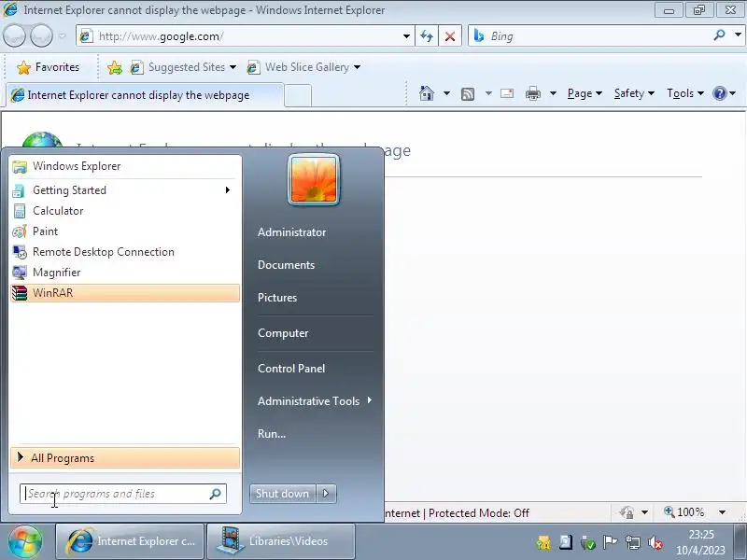747x560 pixels.
Task: Click the Print icon in command bar
Action: pyautogui.click(x=532, y=94)
